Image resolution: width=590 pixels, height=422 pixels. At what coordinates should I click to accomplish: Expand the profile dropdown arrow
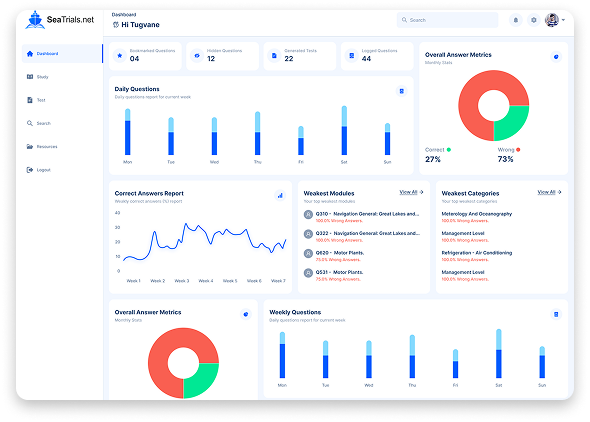[563, 20]
